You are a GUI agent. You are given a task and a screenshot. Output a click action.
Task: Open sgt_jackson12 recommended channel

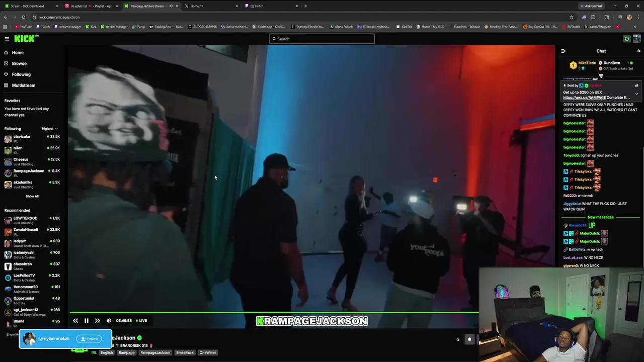click(32, 312)
